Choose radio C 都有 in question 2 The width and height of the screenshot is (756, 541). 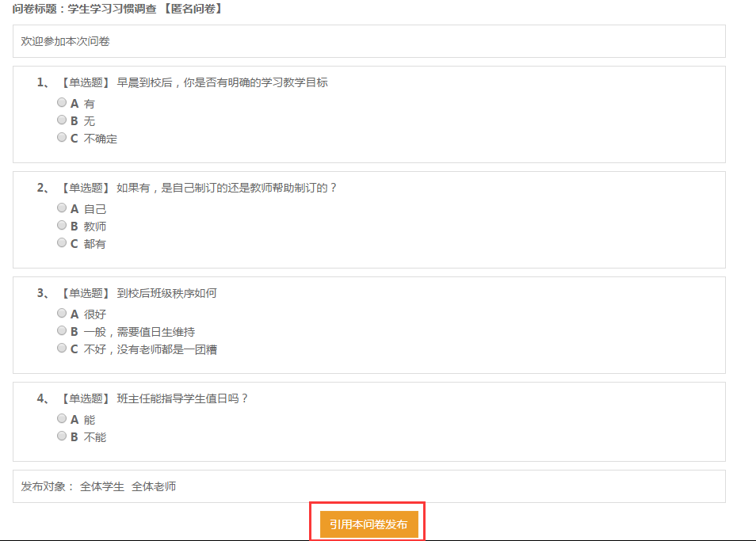[62, 242]
